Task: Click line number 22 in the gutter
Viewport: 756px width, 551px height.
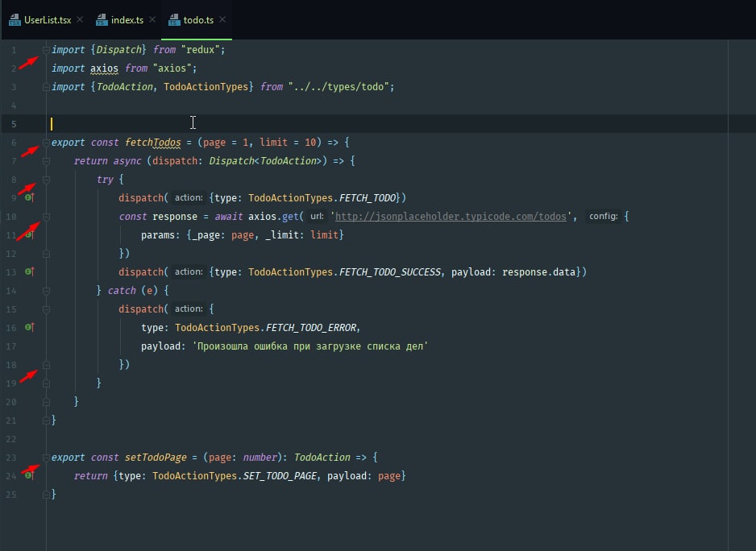Action: [x=10, y=439]
